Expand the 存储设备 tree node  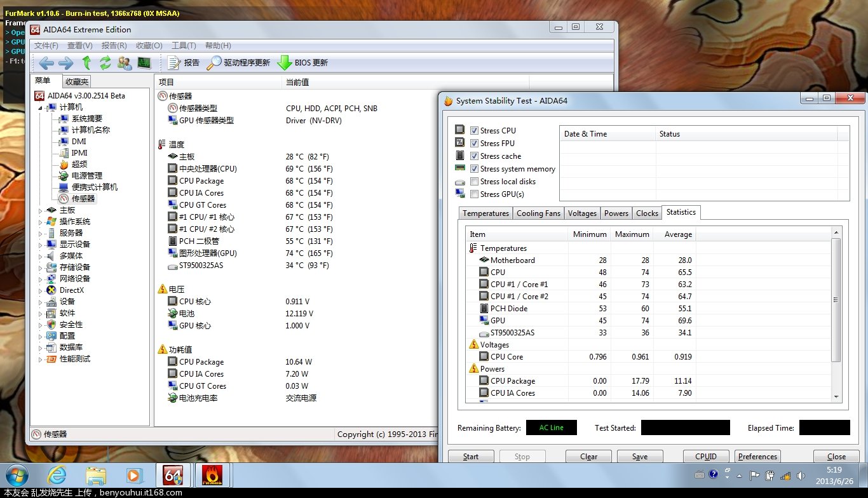coord(41,267)
